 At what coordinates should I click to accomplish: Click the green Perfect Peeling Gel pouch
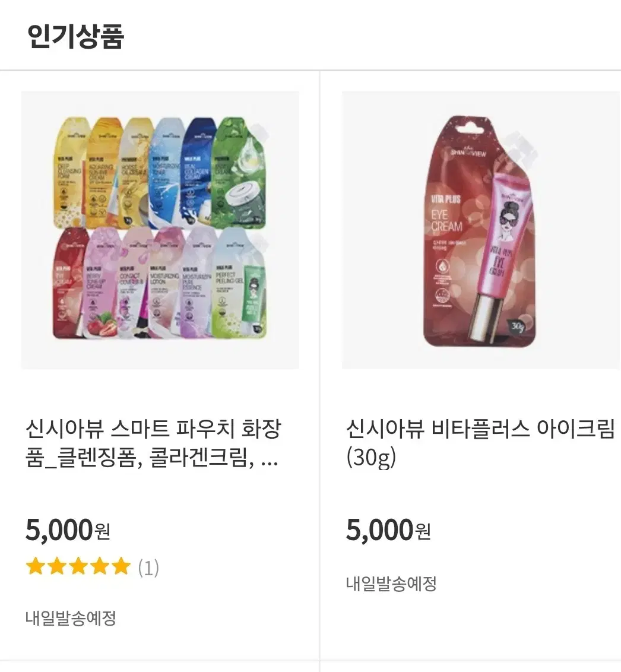(x=237, y=284)
